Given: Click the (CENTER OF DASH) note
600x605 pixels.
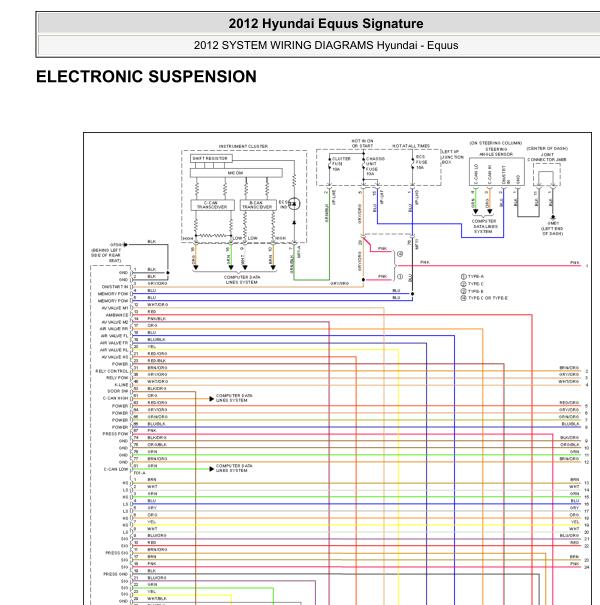Looking at the screenshot, I should click(547, 148).
